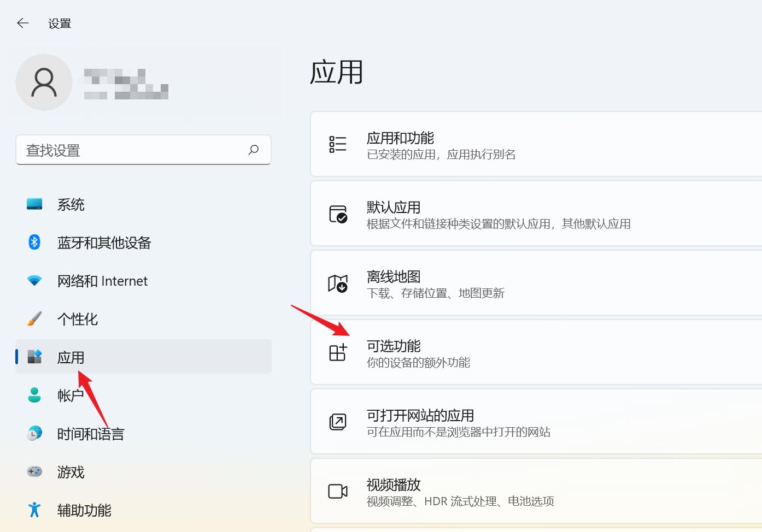
Task: Select the 系统 settings icon in sidebar
Action: (x=34, y=204)
